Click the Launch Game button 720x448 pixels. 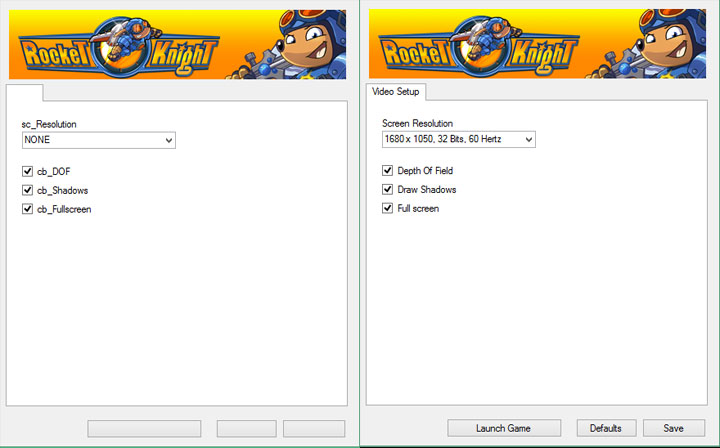click(503, 428)
